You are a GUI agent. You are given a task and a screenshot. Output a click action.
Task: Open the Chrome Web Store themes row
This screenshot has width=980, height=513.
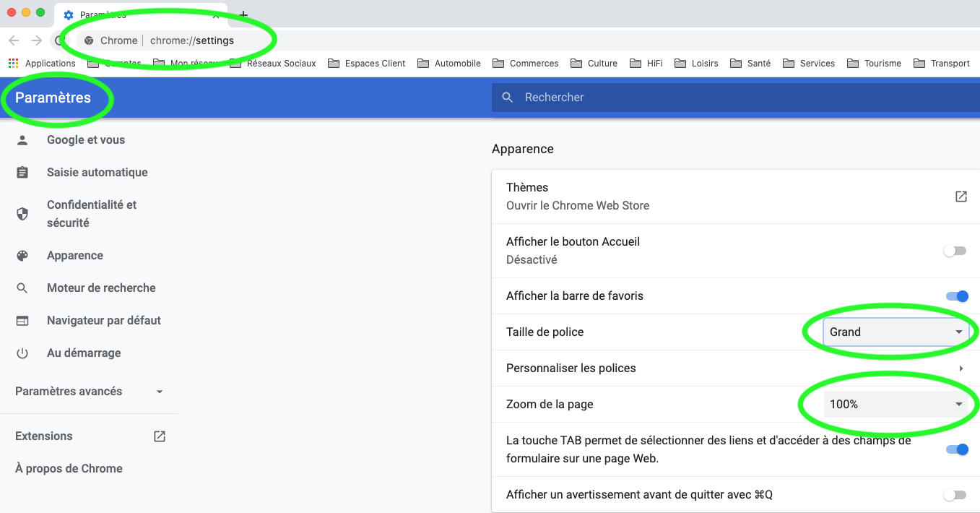(735, 197)
